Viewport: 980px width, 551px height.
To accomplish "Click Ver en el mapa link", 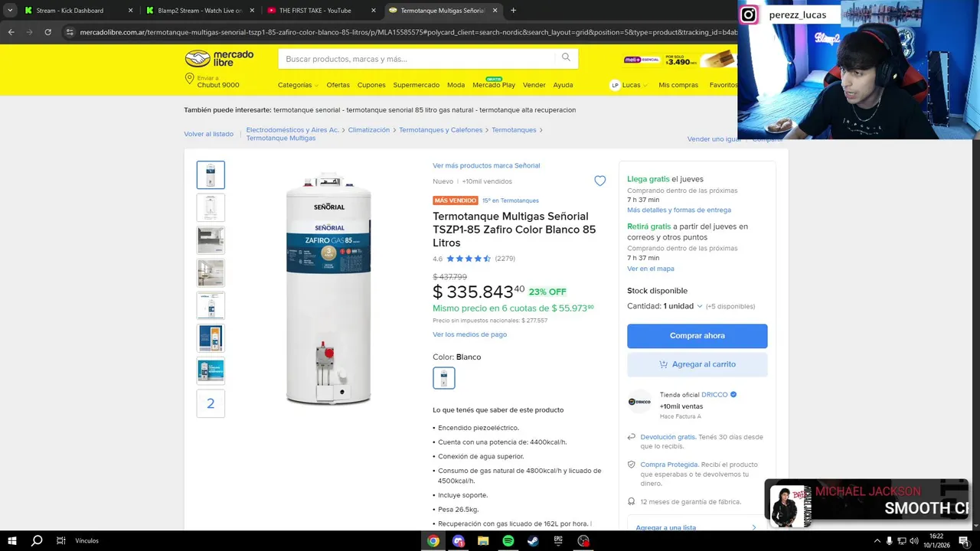I will pos(651,269).
